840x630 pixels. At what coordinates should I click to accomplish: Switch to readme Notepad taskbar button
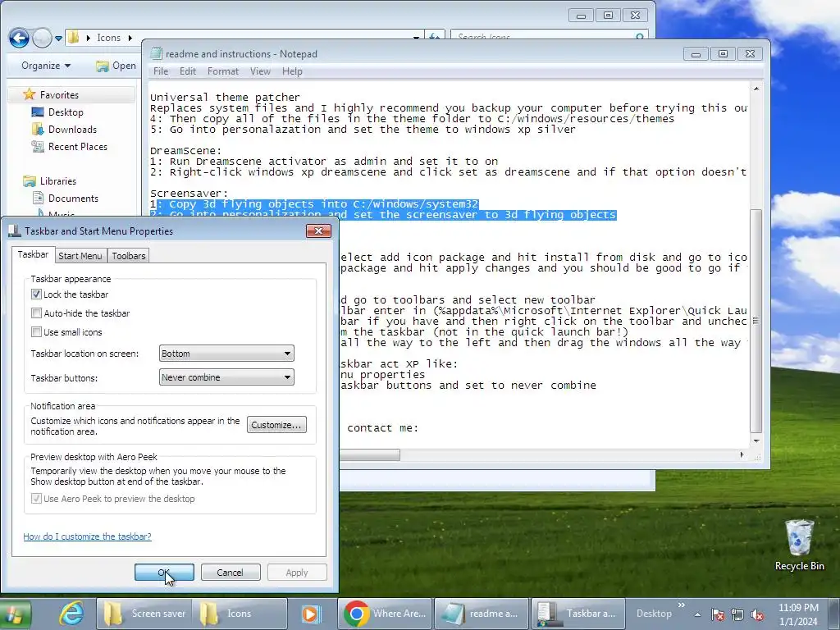click(481, 614)
